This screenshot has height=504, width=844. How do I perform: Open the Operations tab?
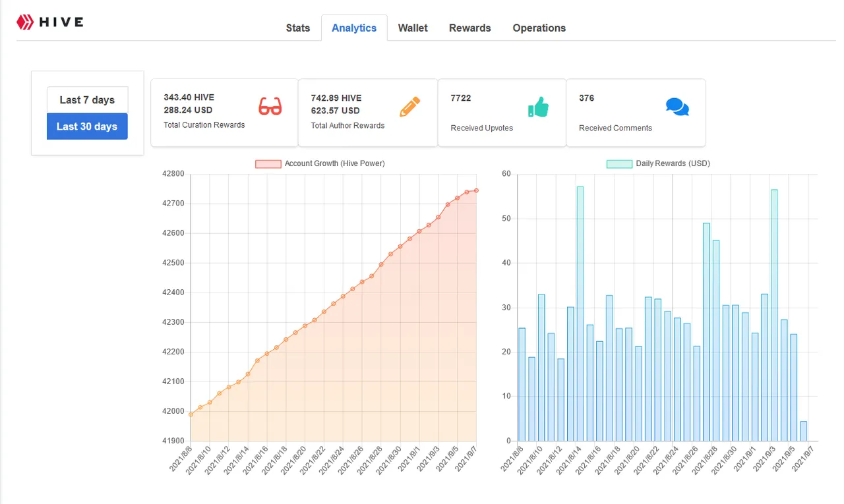coord(539,28)
